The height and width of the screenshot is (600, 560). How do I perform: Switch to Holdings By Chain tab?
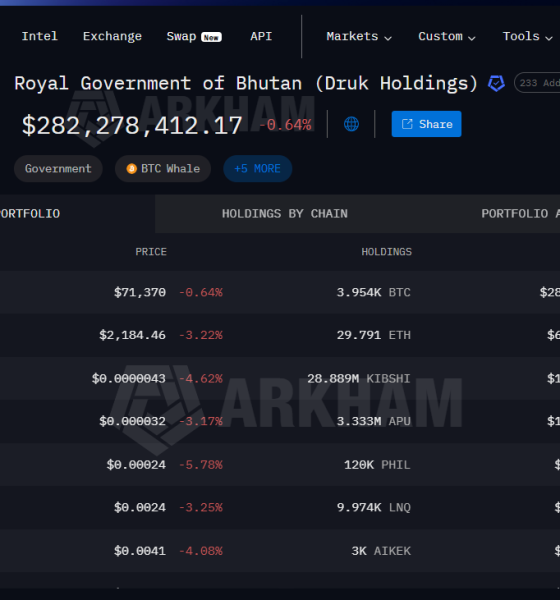[x=285, y=214]
